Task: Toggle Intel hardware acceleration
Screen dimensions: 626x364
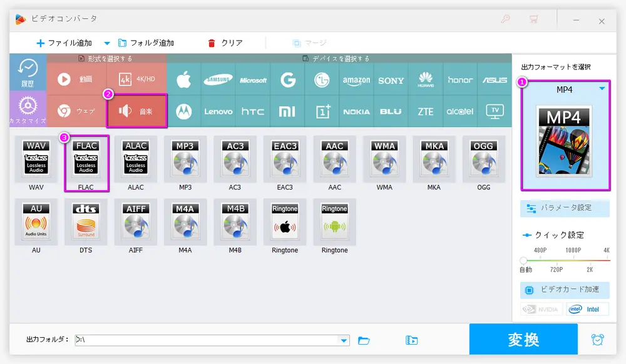Action: tap(587, 309)
